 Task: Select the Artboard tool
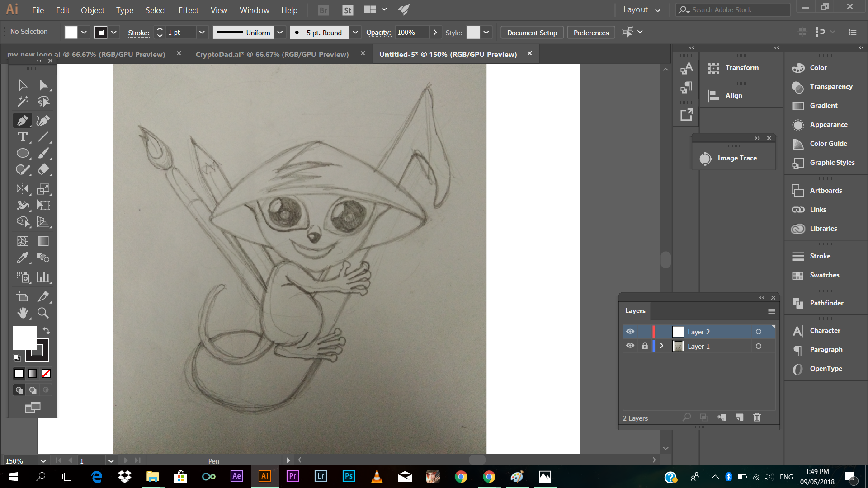(23, 296)
